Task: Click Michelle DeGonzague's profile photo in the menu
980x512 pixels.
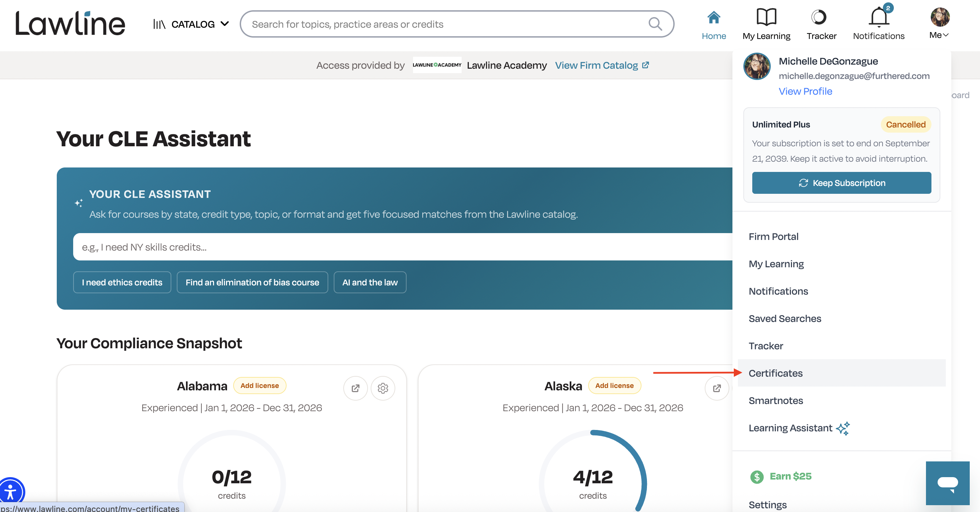Action: click(x=757, y=66)
